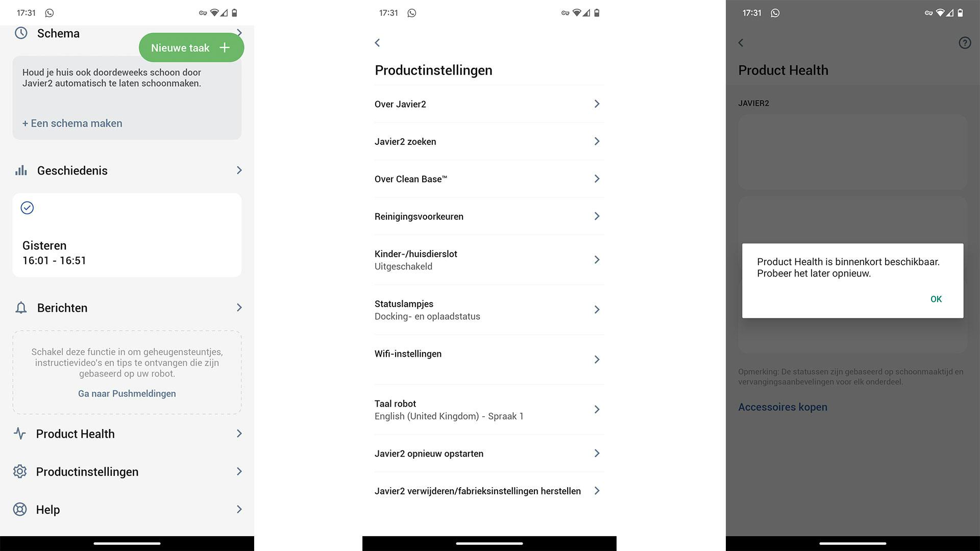Click the Geschiedenis bar chart icon
The image size is (980, 551).
pos(21,170)
